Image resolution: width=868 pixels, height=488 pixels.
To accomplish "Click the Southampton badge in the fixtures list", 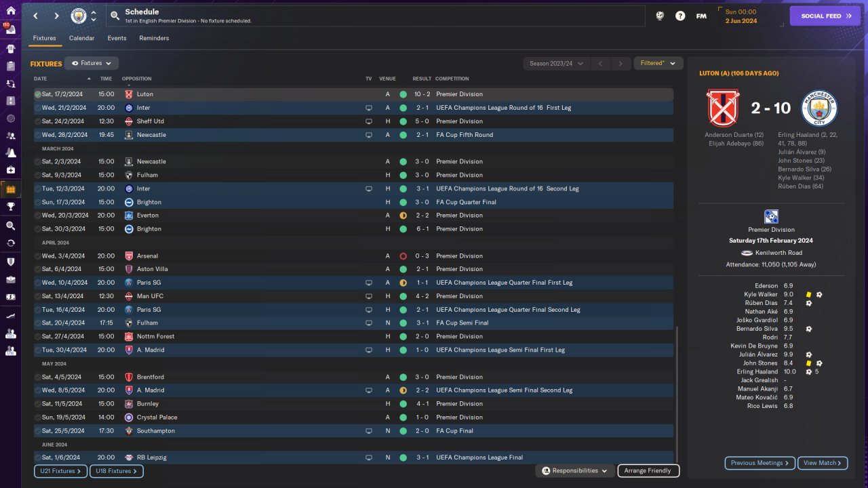I will (129, 431).
